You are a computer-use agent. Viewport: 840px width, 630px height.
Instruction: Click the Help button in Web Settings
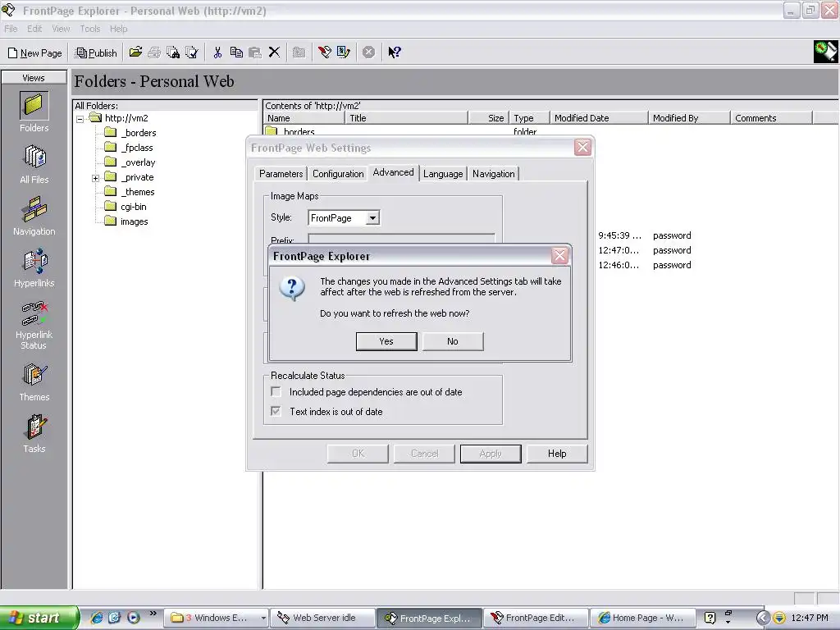point(557,454)
